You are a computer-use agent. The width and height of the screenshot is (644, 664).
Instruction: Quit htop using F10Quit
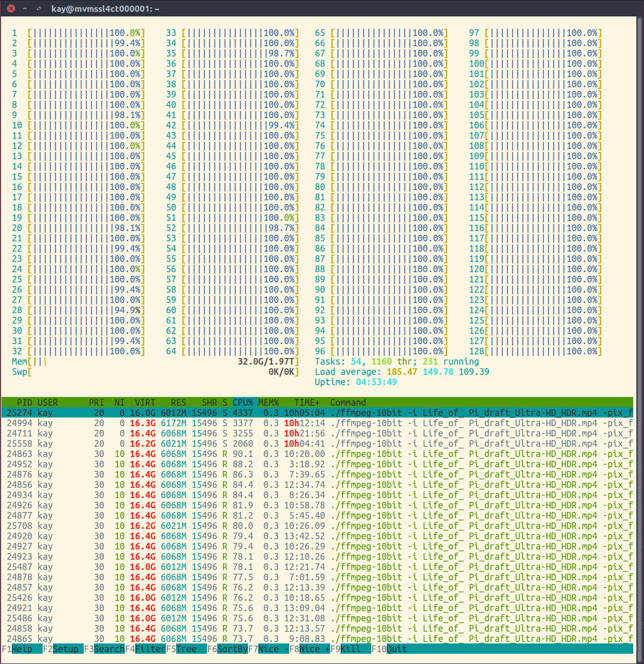coord(390,649)
